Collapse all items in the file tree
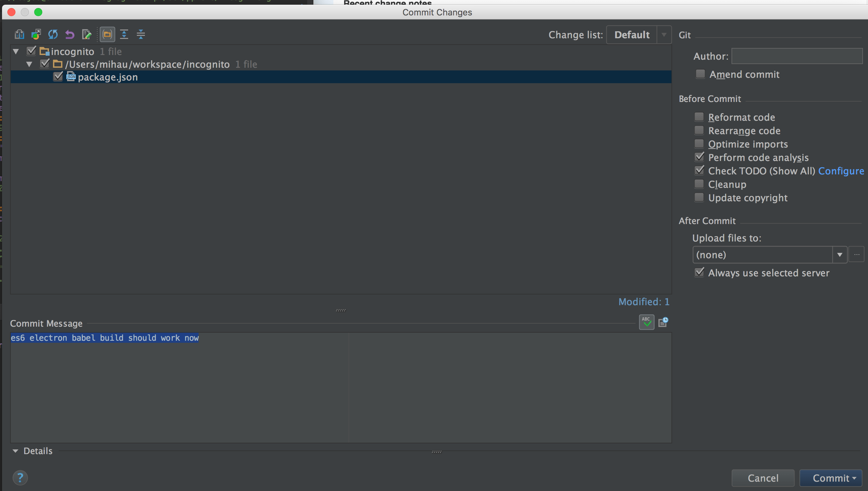Screen dimensions: 868x491 click(x=141, y=34)
